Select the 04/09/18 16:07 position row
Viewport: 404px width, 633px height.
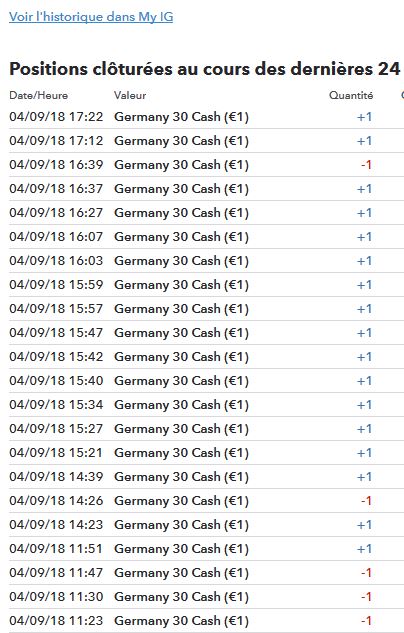(206, 237)
